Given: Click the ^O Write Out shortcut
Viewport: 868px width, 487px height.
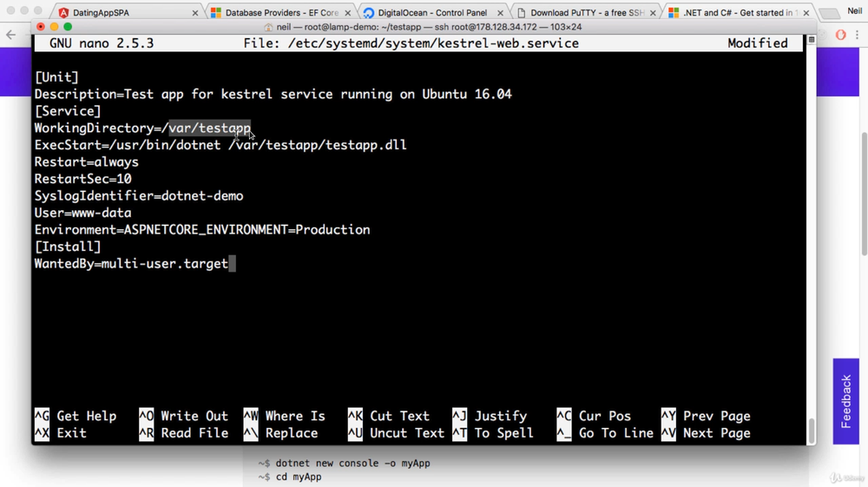Looking at the screenshot, I should [183, 416].
